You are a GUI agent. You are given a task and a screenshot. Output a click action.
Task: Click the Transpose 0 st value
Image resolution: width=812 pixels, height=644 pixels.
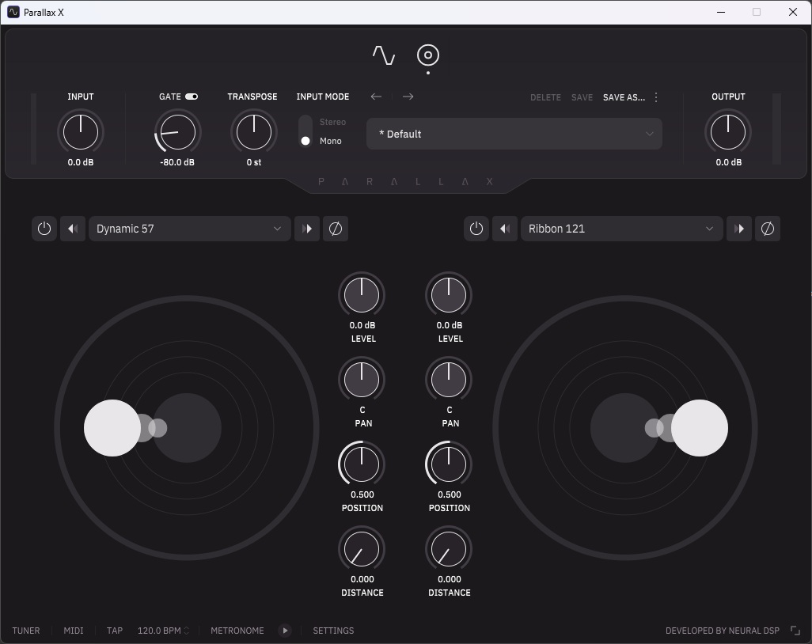[254, 162]
